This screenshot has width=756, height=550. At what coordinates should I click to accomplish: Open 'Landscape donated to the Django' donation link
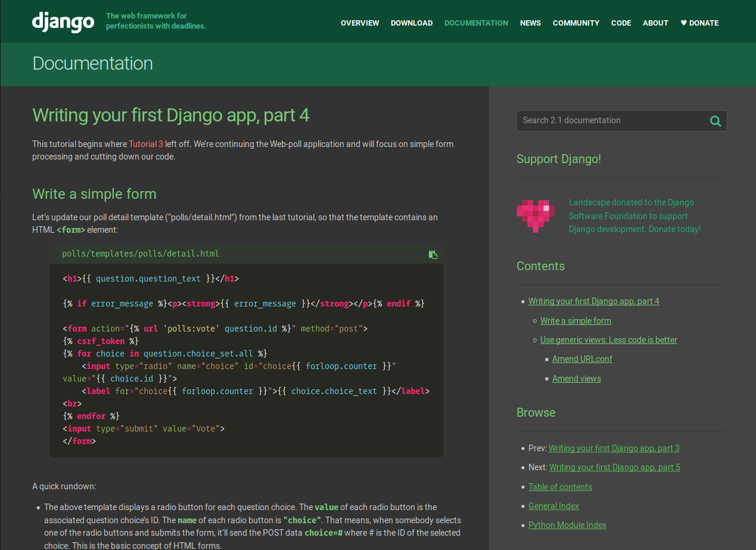pos(634,215)
